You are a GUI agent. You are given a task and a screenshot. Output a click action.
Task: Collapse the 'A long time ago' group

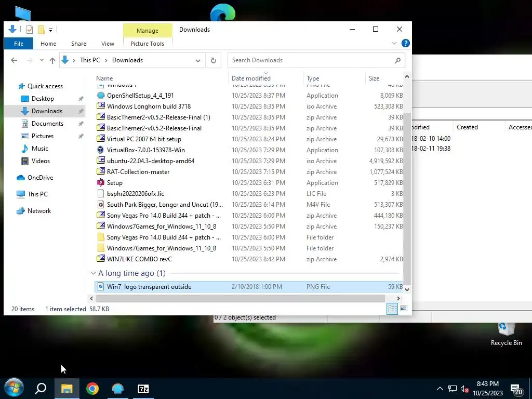coord(93,273)
